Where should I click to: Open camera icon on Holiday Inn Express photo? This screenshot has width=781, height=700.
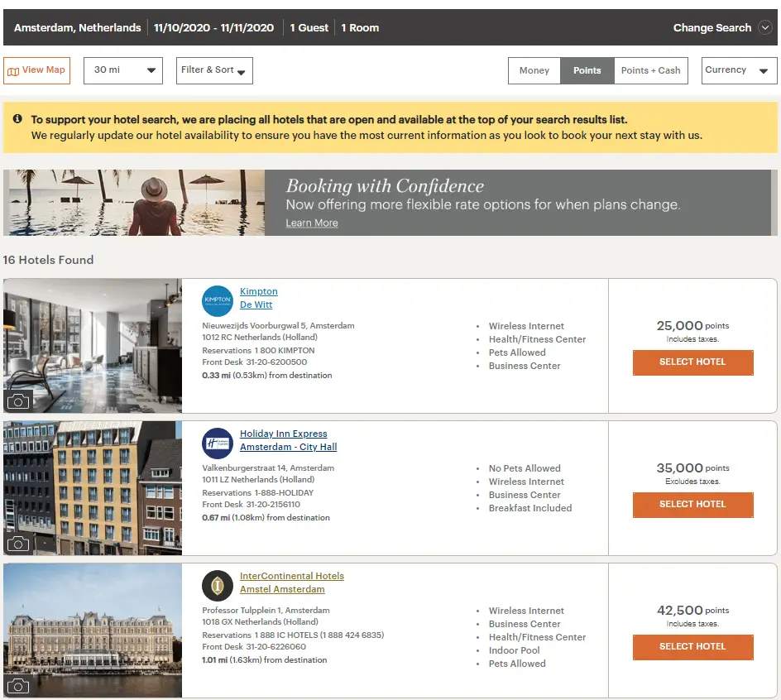(x=18, y=544)
